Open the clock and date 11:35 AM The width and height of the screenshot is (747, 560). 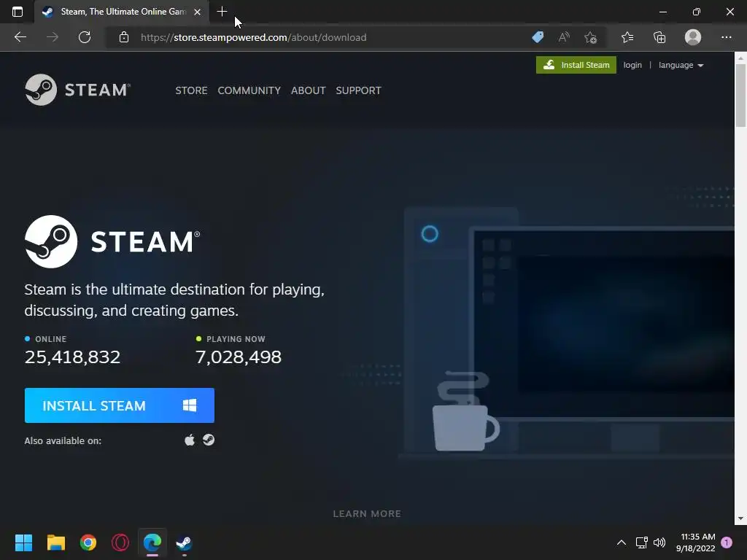click(695, 542)
